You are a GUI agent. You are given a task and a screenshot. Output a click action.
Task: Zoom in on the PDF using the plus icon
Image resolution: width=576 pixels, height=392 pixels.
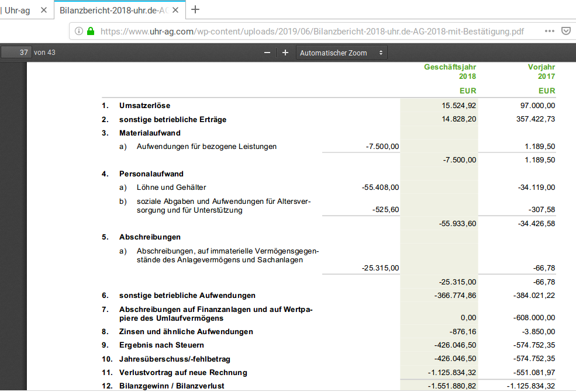[x=285, y=52]
